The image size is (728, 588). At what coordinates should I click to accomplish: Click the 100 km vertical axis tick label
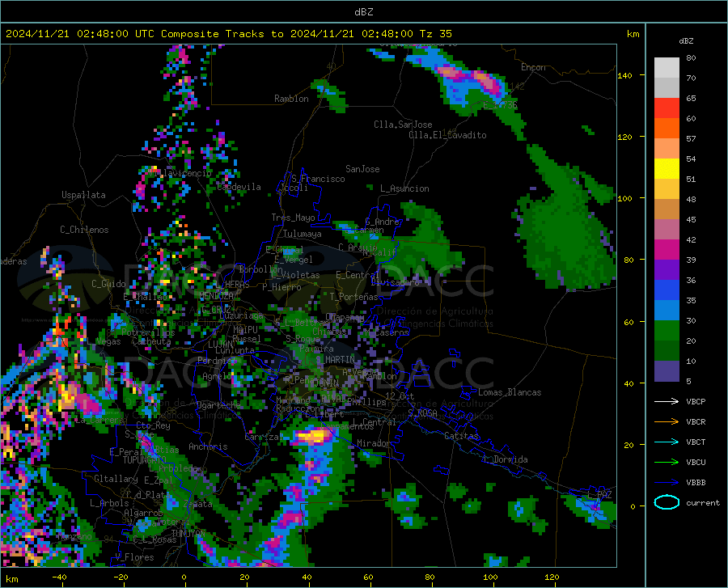[624, 198]
